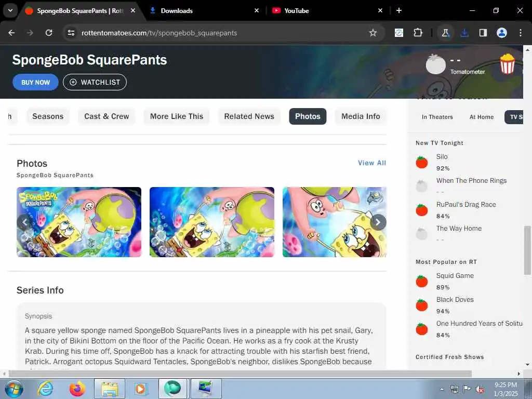Open the Chrome three-dot menu
The height and width of the screenshot is (399, 532).
click(521, 33)
